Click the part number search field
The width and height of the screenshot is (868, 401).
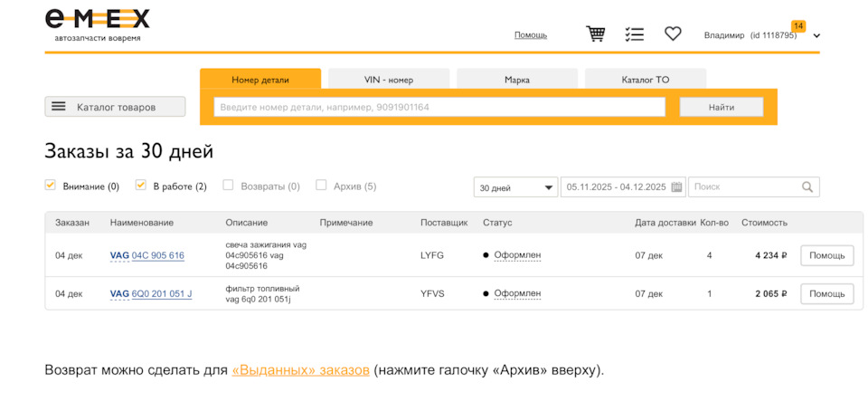click(439, 107)
